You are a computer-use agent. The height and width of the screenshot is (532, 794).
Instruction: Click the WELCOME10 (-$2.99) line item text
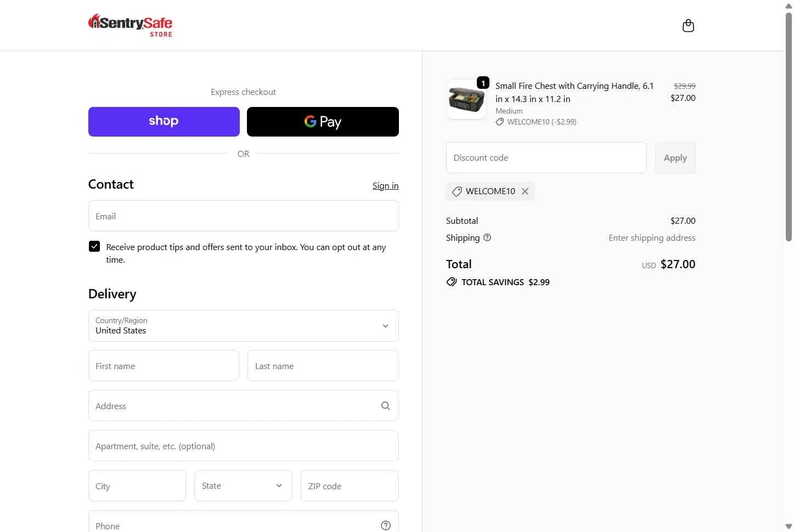click(542, 122)
